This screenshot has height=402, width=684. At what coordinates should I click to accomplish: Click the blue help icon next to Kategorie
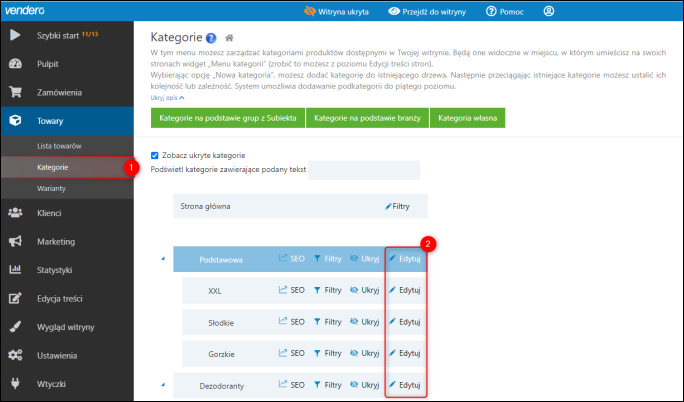coord(211,38)
